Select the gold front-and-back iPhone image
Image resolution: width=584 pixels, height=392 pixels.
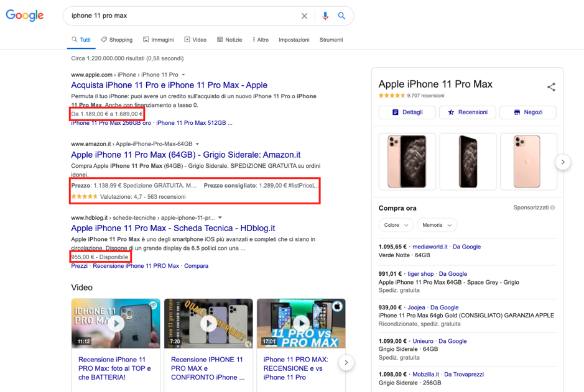(407, 162)
